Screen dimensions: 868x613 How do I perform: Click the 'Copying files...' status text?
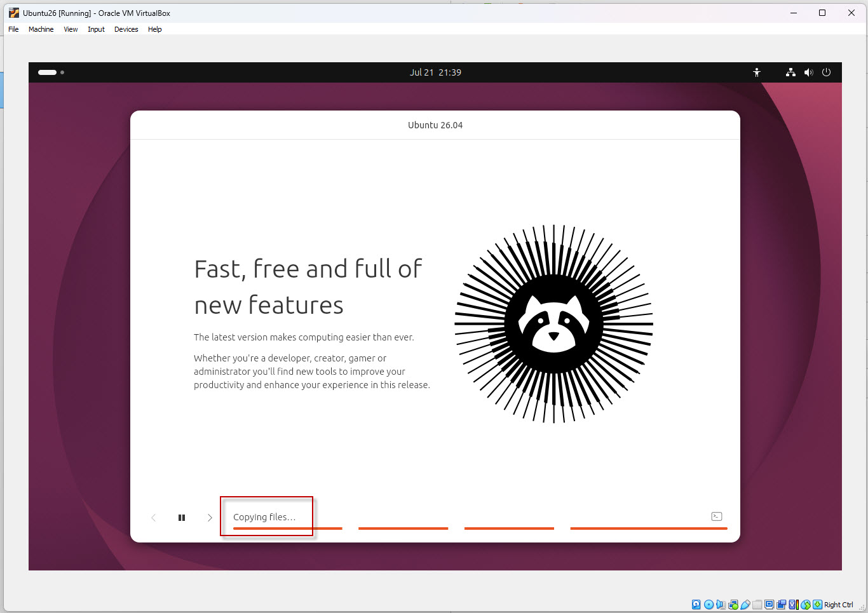pos(264,517)
